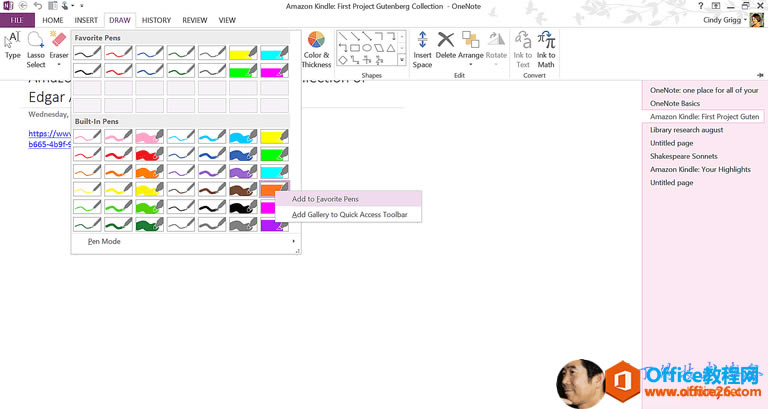This screenshot has height=409, width=768.
Task: Switch to the HISTORY tab
Action: click(x=156, y=20)
